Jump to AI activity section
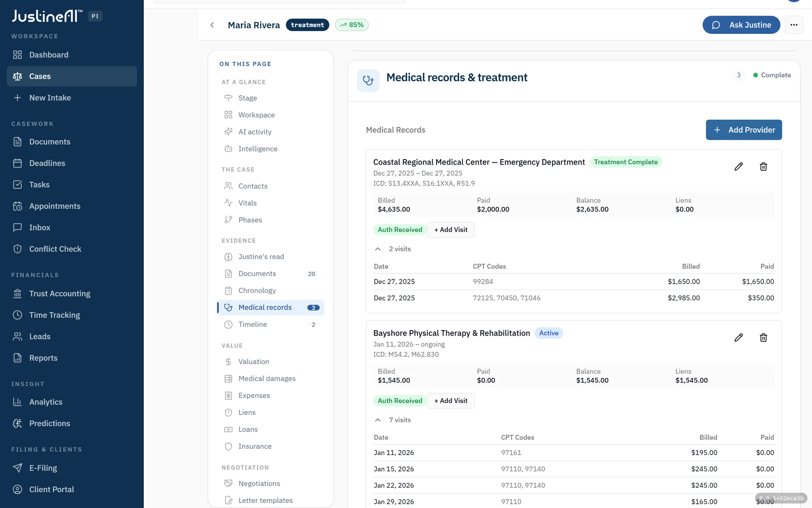812x508 pixels. tap(271, 132)
